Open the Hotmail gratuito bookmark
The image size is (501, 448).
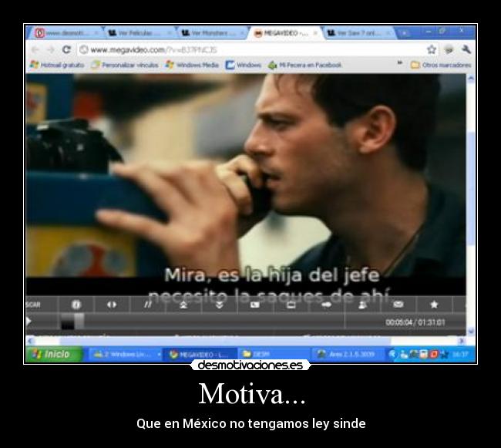click(57, 65)
